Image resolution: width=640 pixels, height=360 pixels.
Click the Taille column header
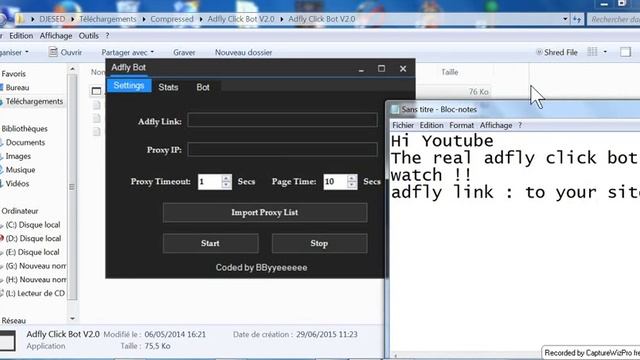click(450, 72)
